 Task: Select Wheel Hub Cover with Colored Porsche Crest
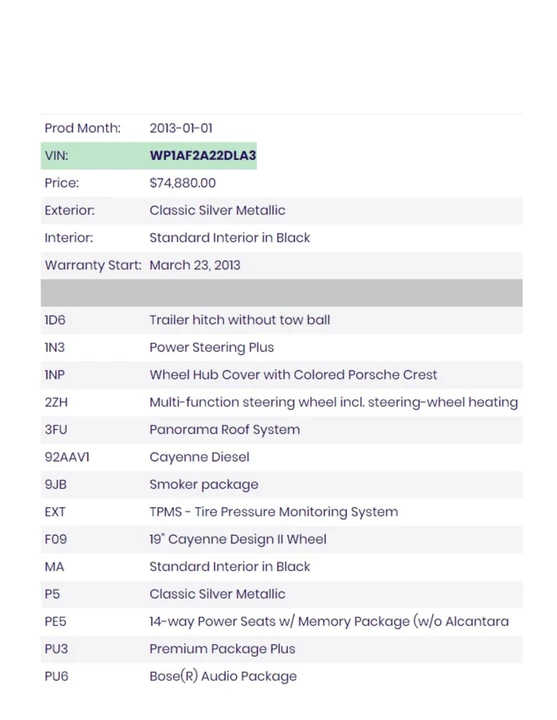pos(293,375)
